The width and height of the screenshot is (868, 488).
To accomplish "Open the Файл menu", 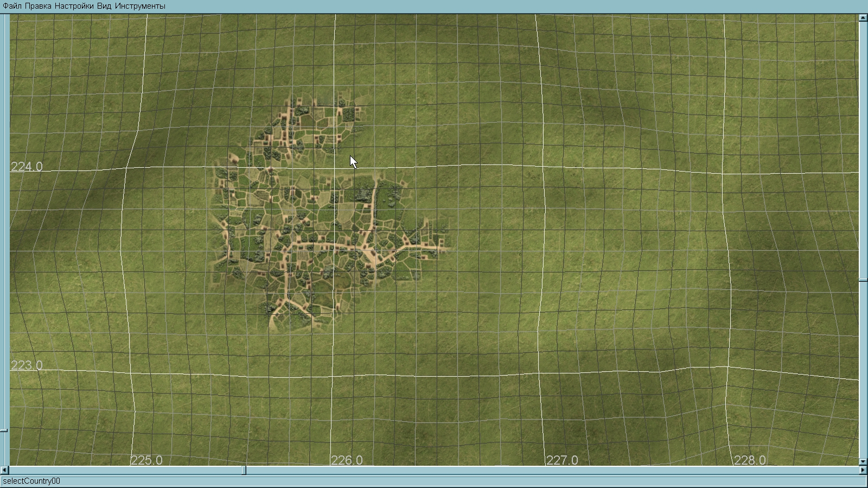I will [12, 6].
